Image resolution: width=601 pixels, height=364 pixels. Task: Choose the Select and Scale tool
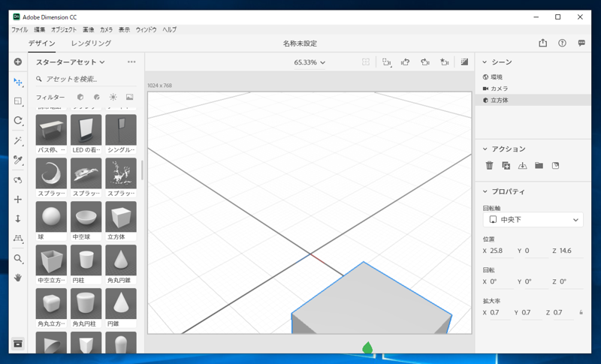coord(18,101)
